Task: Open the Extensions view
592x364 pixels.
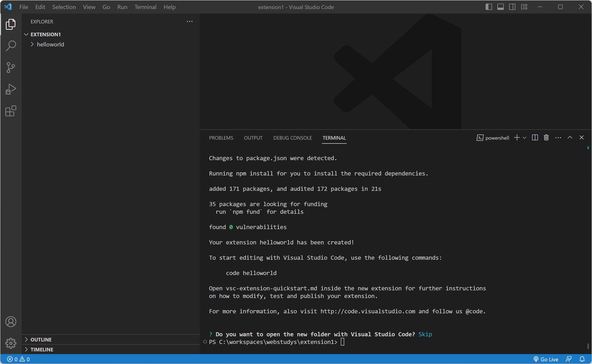Action: (11, 111)
